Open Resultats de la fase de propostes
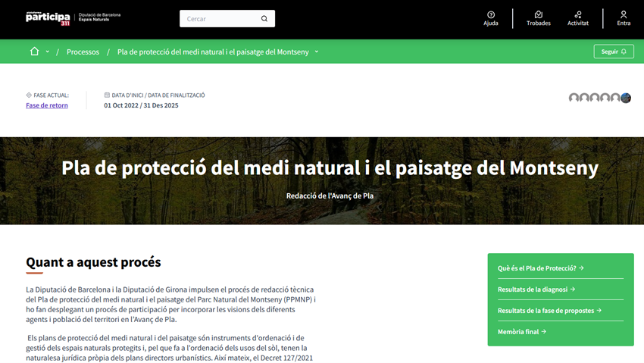 [549, 311]
